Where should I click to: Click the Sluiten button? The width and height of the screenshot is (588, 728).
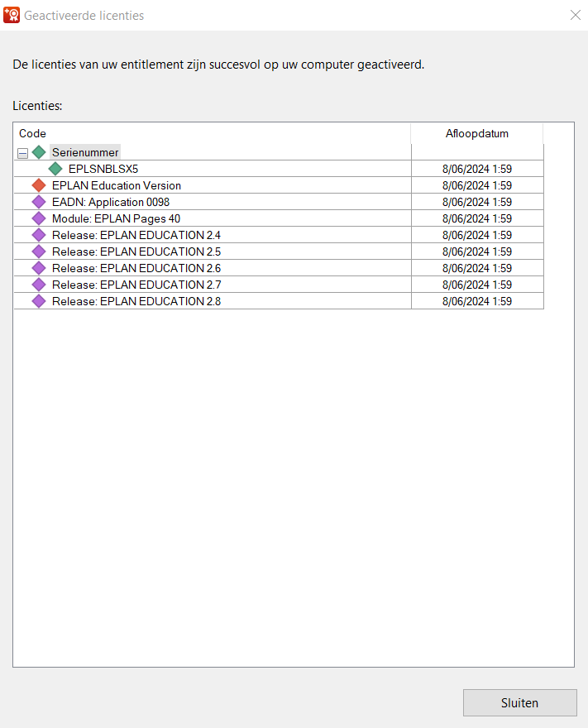click(x=520, y=703)
